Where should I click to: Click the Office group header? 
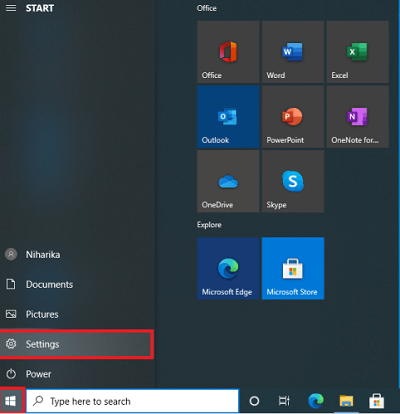tap(207, 8)
